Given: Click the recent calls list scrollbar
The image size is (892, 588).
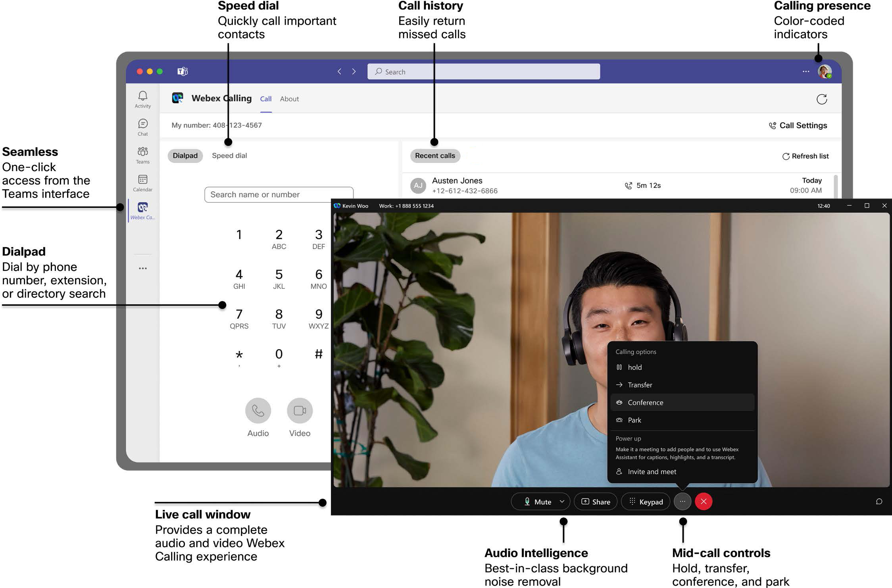Looking at the screenshot, I should [836, 186].
